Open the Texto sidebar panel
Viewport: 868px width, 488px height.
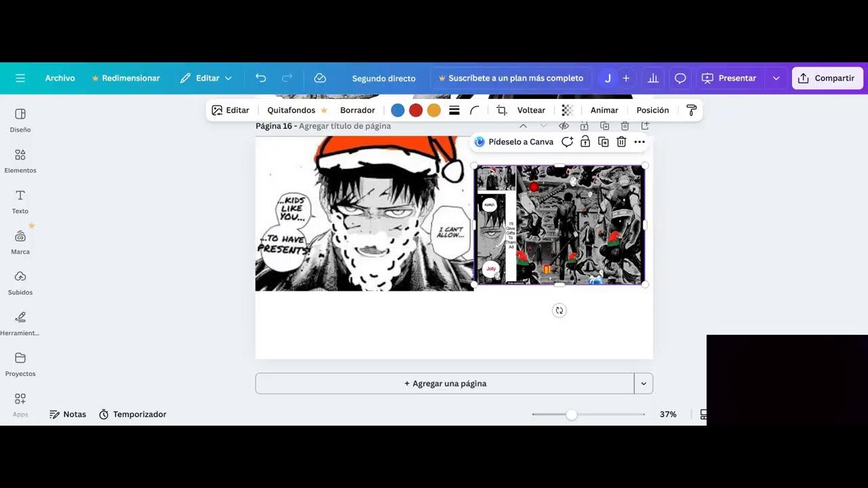coord(20,201)
